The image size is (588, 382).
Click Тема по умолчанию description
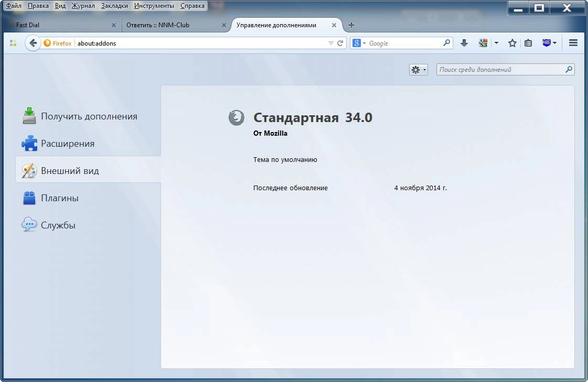pyautogui.click(x=285, y=159)
